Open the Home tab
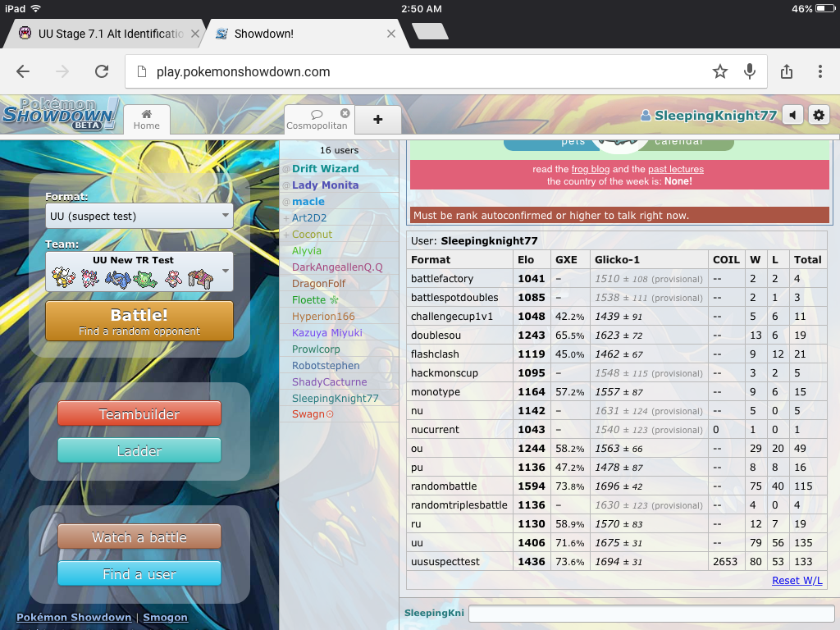This screenshot has height=630, width=840. [x=147, y=119]
